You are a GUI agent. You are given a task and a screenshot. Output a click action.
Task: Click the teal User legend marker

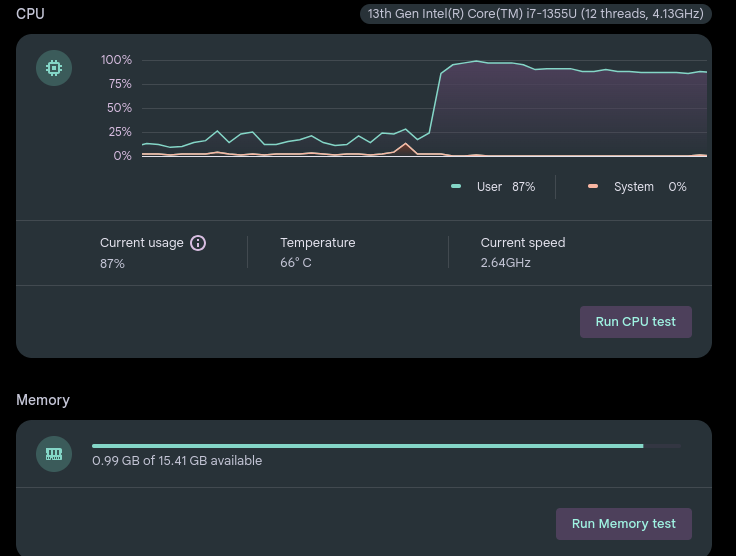tap(456, 187)
